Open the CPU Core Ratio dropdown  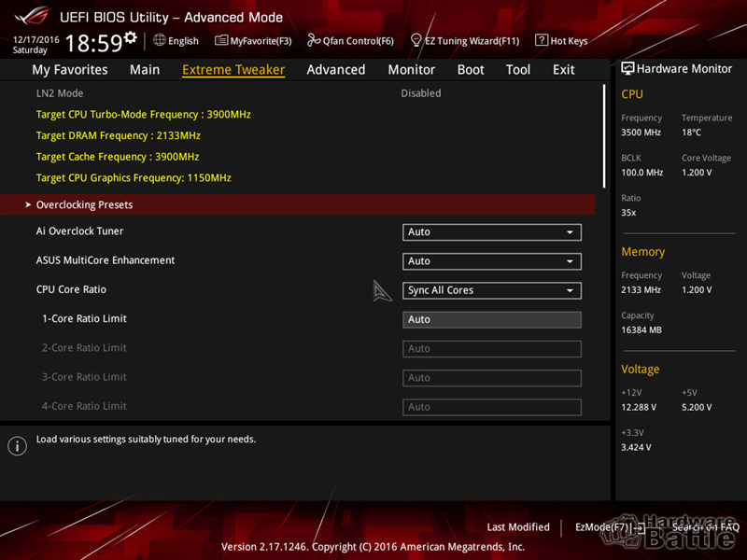(492, 290)
